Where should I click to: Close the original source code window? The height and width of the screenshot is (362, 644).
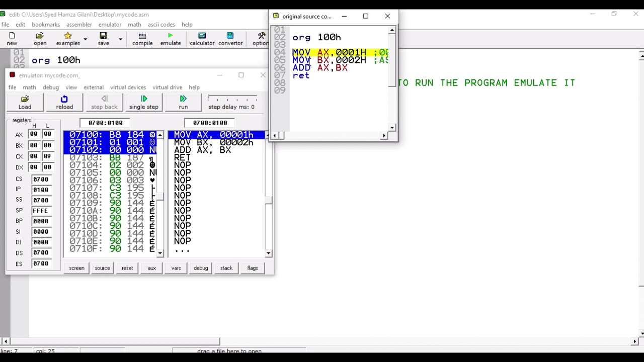(387, 16)
